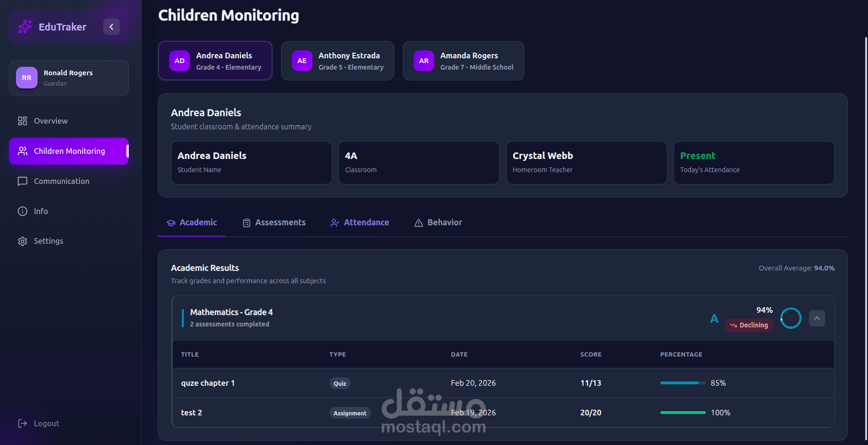868x445 pixels.
Task: Click the TITLE column header
Action: [190, 354]
